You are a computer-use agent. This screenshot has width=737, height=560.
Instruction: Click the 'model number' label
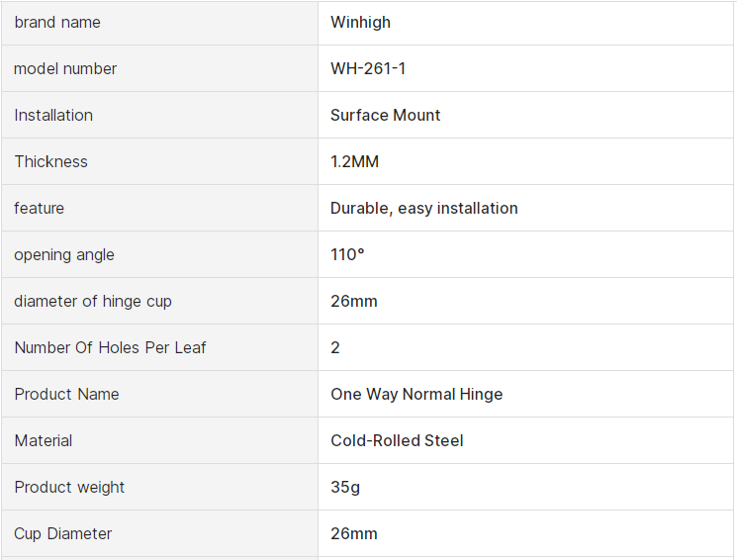(65, 68)
